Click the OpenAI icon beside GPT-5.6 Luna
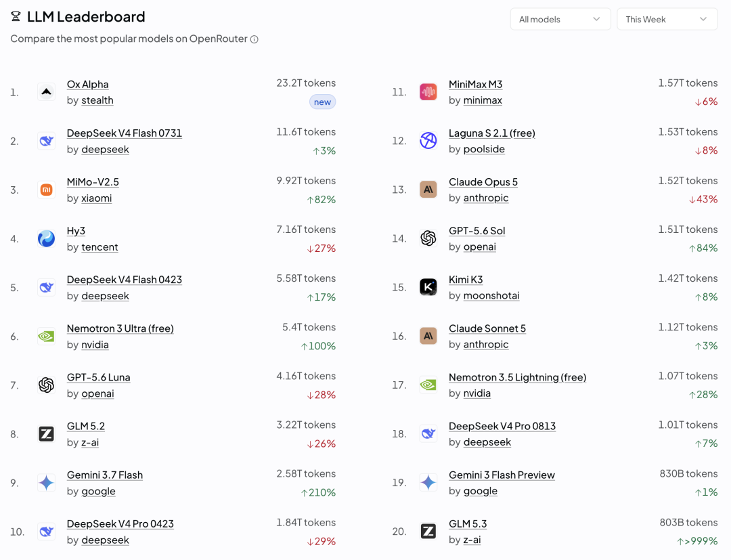This screenshot has width=731, height=560. point(46,385)
